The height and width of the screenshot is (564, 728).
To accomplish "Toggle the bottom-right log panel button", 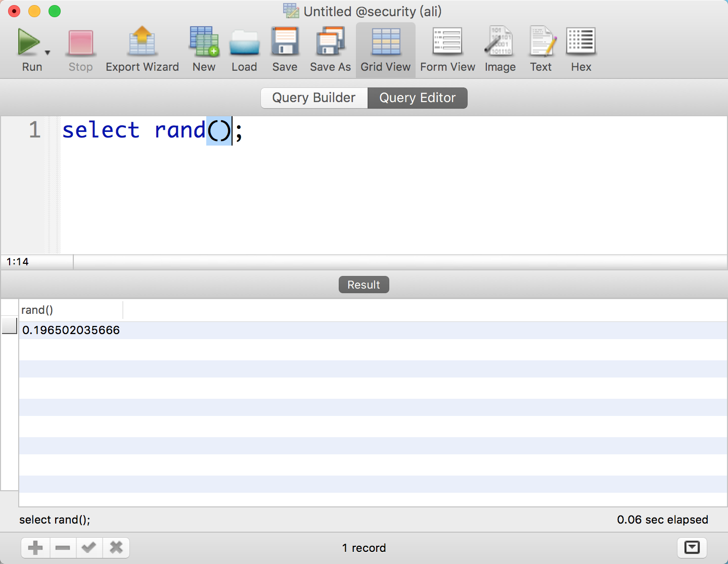I will point(692,547).
